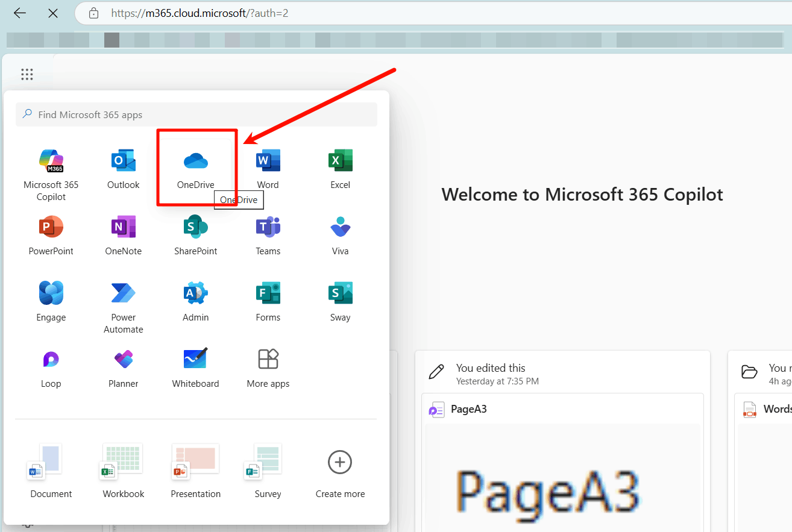Open Viva app

341,235
